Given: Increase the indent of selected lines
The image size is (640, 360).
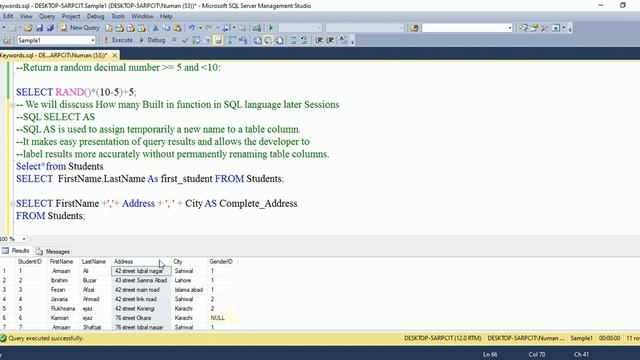Looking at the screenshot, I should point(330,40).
